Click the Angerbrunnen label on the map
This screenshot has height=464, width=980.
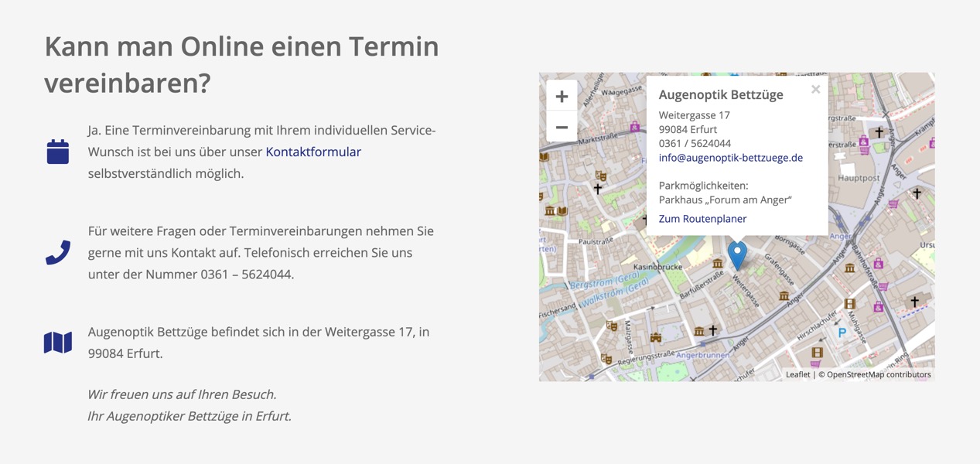pyautogui.click(x=703, y=355)
